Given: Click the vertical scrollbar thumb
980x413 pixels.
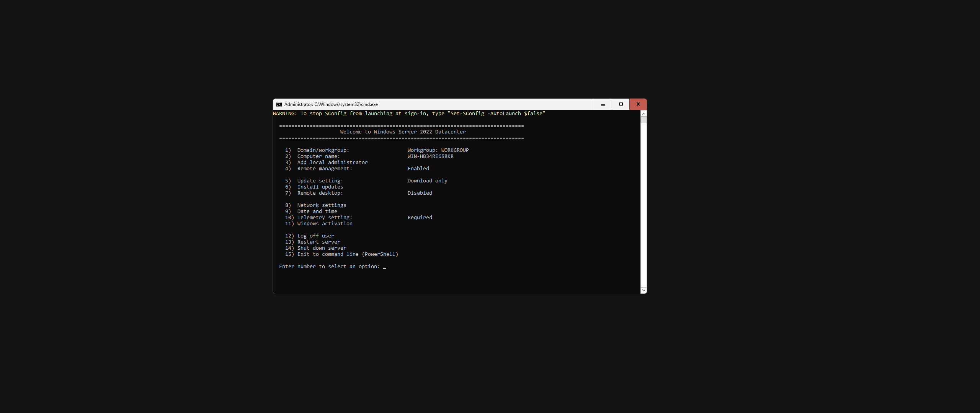Looking at the screenshot, I should [x=644, y=120].
